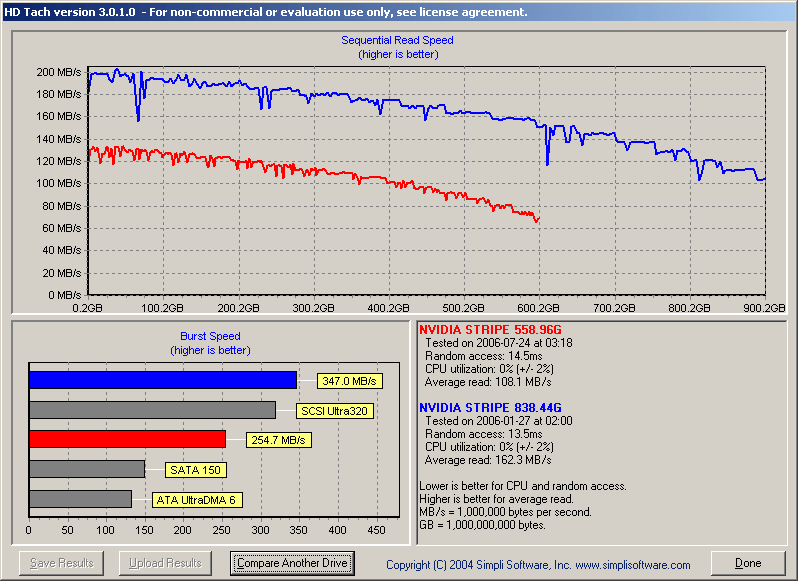Click 'Average read: 108.1 MB/s' value
798x581 pixels.
pyautogui.click(x=488, y=382)
